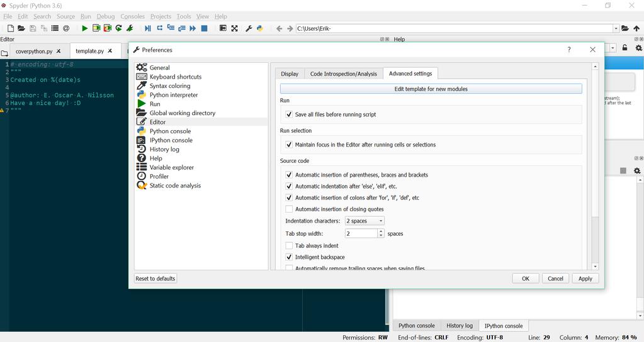Click the debug step-return icon

181,28
